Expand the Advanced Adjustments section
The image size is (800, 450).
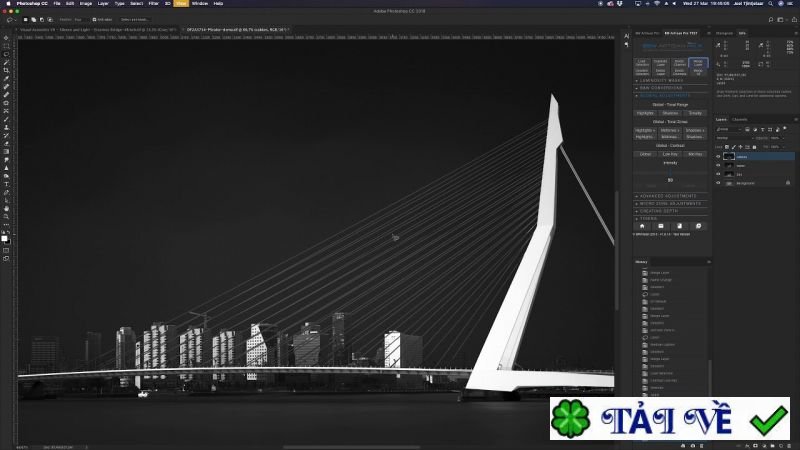670,196
